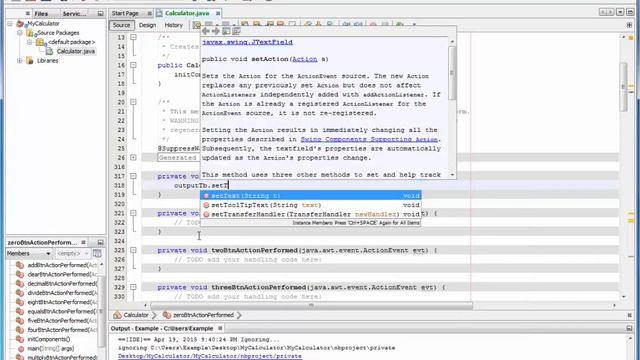This screenshot has height=360, width=640.
Task: Click the MyCalculator project icon
Action: [20, 24]
